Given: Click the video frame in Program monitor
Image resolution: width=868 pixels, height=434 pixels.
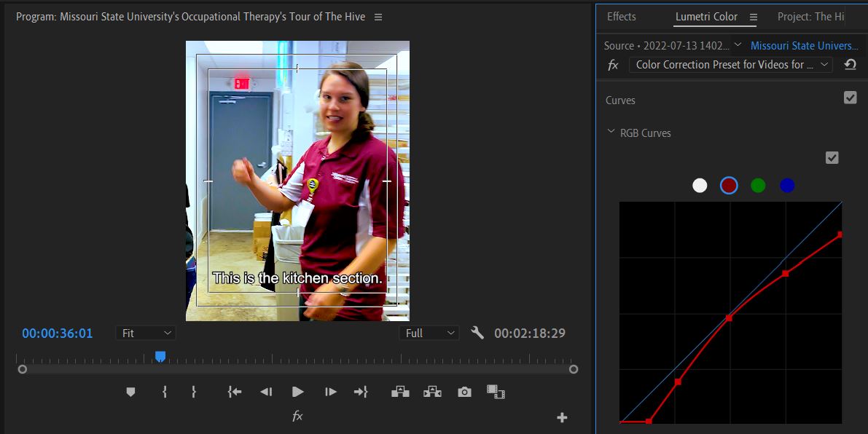Looking at the screenshot, I should click(297, 181).
